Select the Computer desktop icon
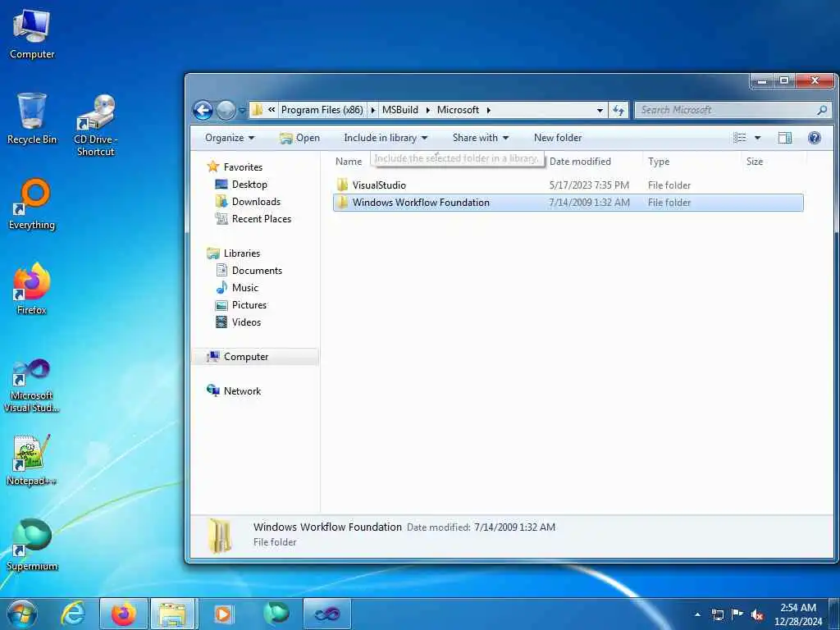This screenshot has width=840, height=630. pyautogui.click(x=32, y=34)
